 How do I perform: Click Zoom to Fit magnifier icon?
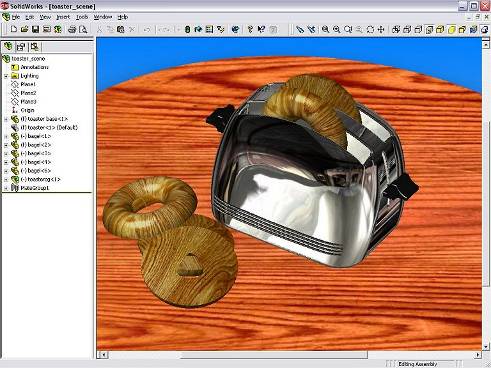point(325,29)
